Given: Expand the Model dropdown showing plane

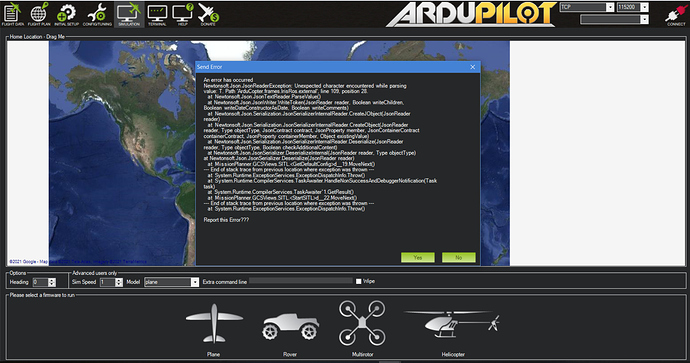Looking at the screenshot, I should (x=172, y=282).
